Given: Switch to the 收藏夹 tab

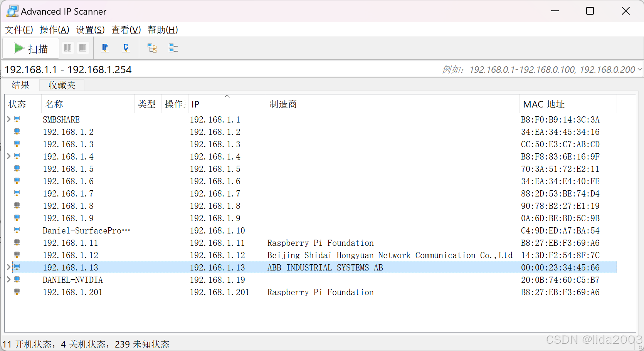Looking at the screenshot, I should click(x=62, y=85).
